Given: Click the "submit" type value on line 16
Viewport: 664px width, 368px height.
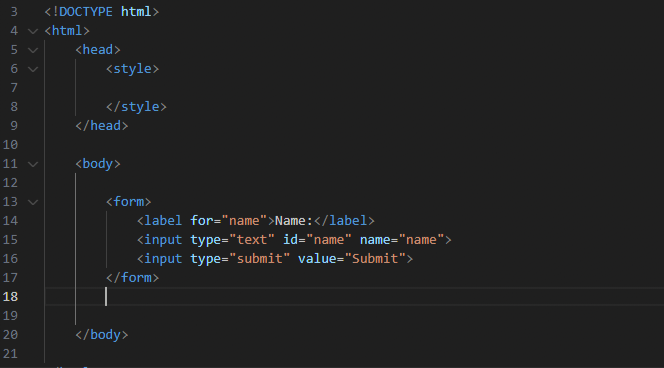Looking at the screenshot, I should point(260,259).
